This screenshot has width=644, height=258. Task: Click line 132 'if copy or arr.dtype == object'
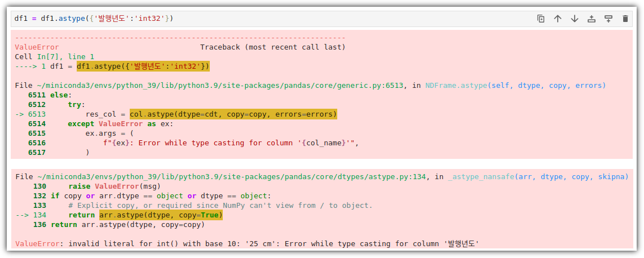point(161,195)
